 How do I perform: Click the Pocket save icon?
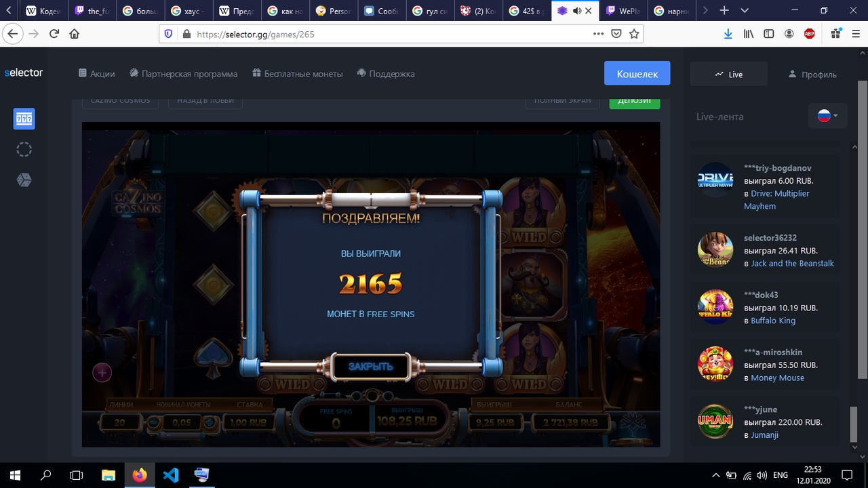pyautogui.click(x=616, y=34)
